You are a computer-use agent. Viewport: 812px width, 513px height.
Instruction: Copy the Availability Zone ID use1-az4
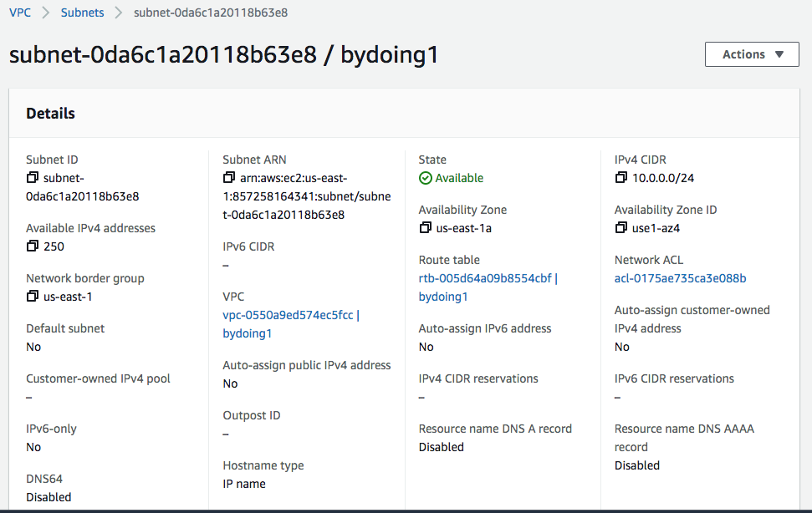pos(620,227)
